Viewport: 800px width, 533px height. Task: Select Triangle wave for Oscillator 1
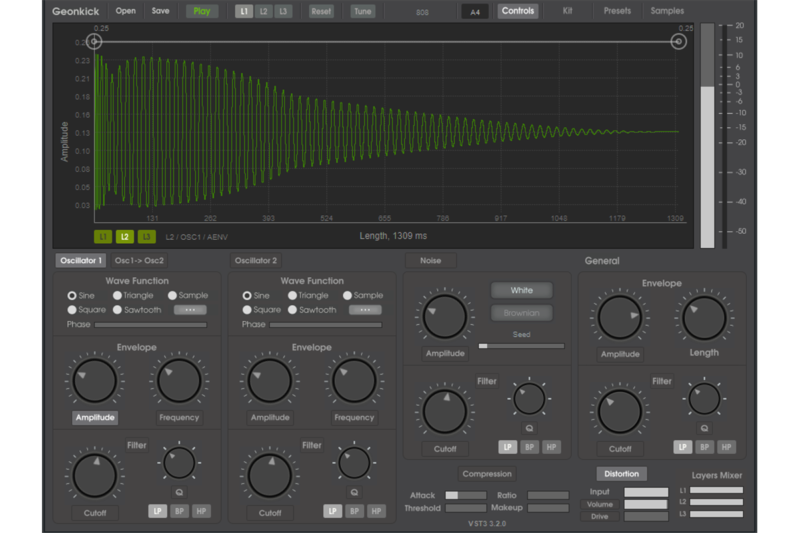pyautogui.click(x=118, y=296)
